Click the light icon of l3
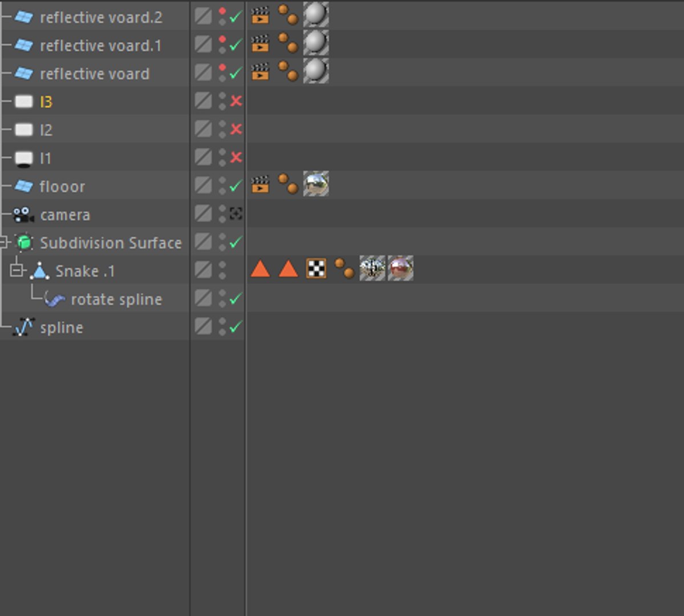This screenshot has height=616, width=684. (x=23, y=102)
